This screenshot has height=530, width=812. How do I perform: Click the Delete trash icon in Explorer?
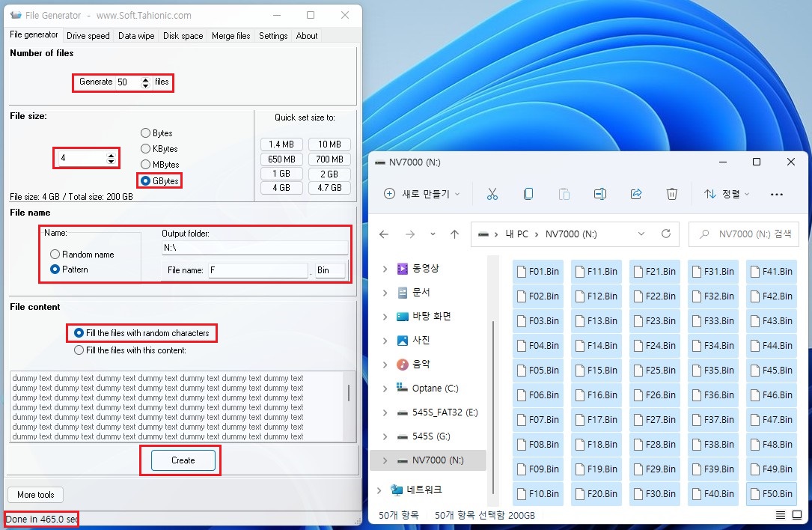tap(671, 194)
